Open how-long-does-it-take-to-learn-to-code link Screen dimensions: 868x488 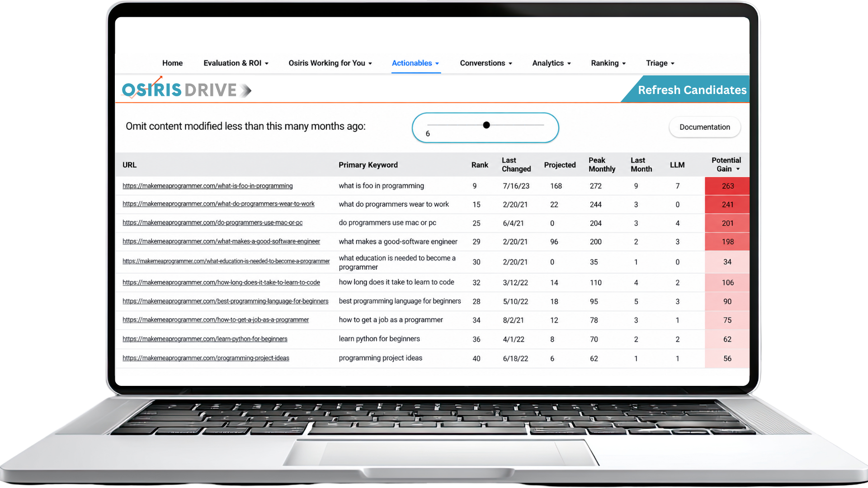click(221, 283)
